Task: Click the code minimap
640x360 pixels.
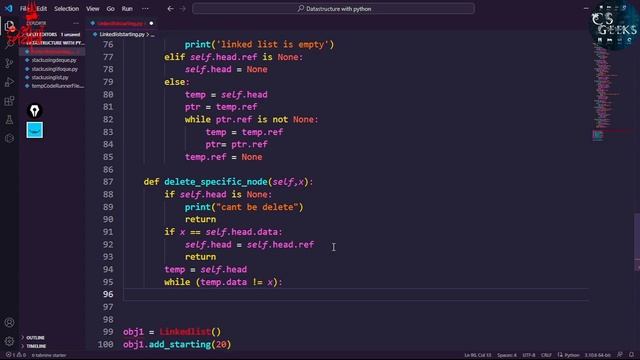Action: (x=610, y=92)
